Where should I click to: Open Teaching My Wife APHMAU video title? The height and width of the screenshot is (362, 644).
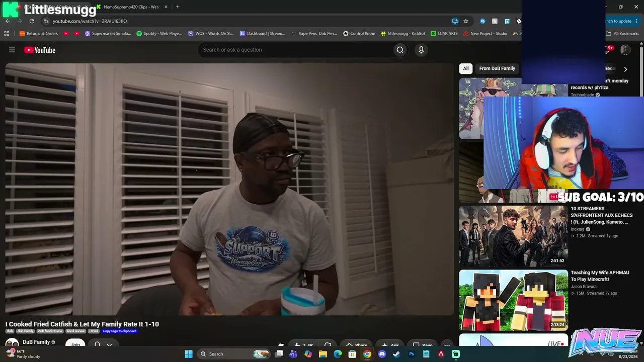click(x=600, y=276)
